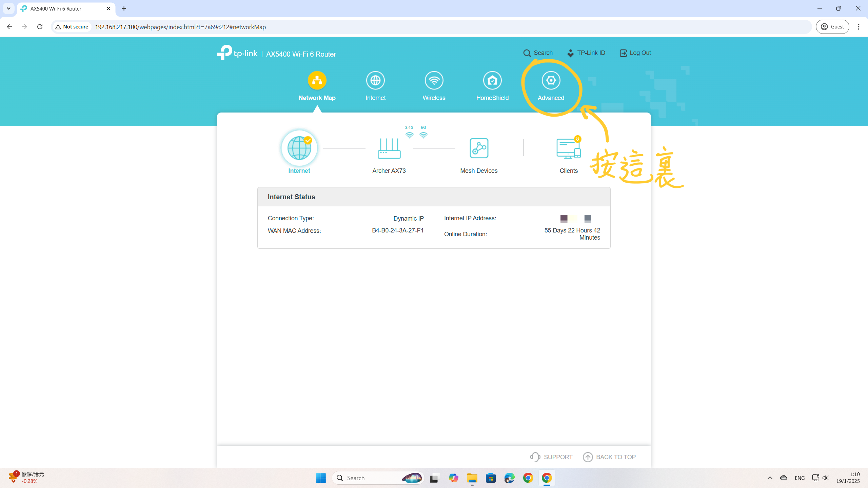Screen dimensions: 868x488
Task: Open the Internet settings globe icon
Action: tap(375, 80)
